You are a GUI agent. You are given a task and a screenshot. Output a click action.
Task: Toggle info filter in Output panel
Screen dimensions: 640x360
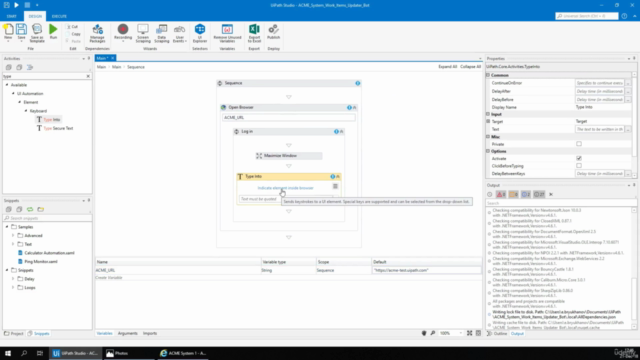526,194
